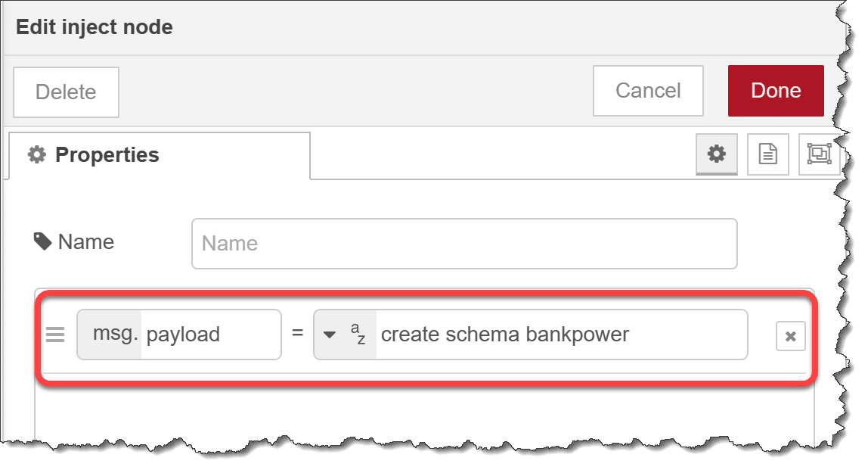
Task: Click the Name field label text
Action: point(86,242)
